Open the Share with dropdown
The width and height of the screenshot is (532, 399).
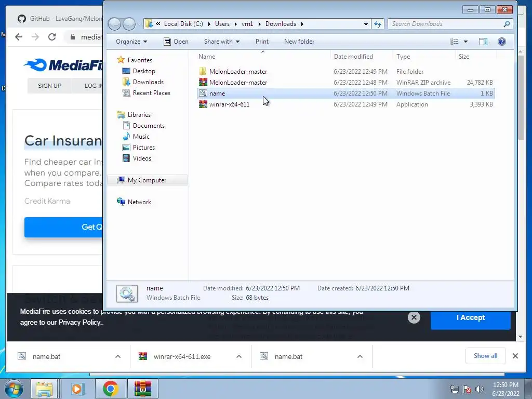pos(222,42)
